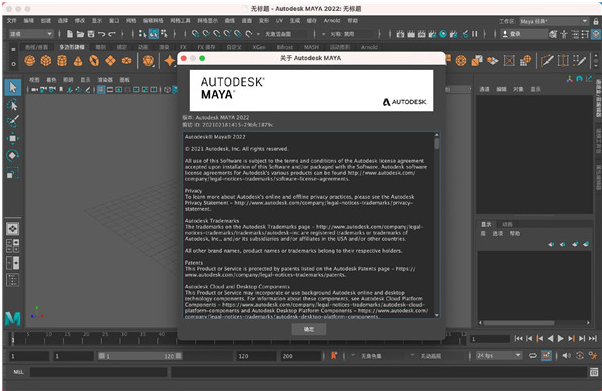602x391 pixels.
Task: Open Render view clapboard icon
Action: tap(400, 34)
